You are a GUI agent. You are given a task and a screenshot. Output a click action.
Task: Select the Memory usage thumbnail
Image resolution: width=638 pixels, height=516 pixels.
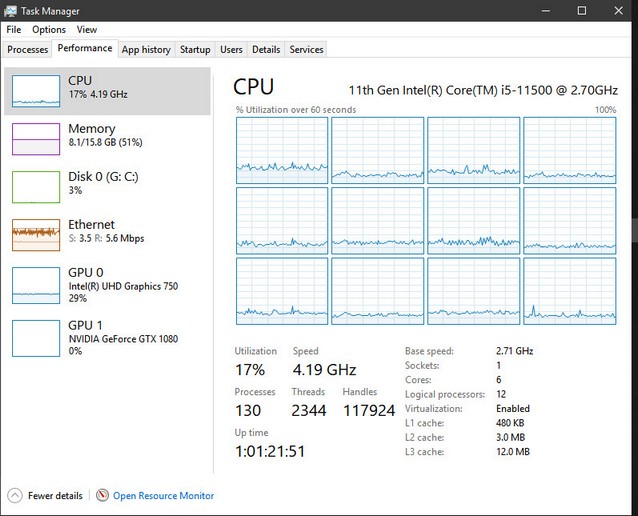pyautogui.click(x=36, y=138)
